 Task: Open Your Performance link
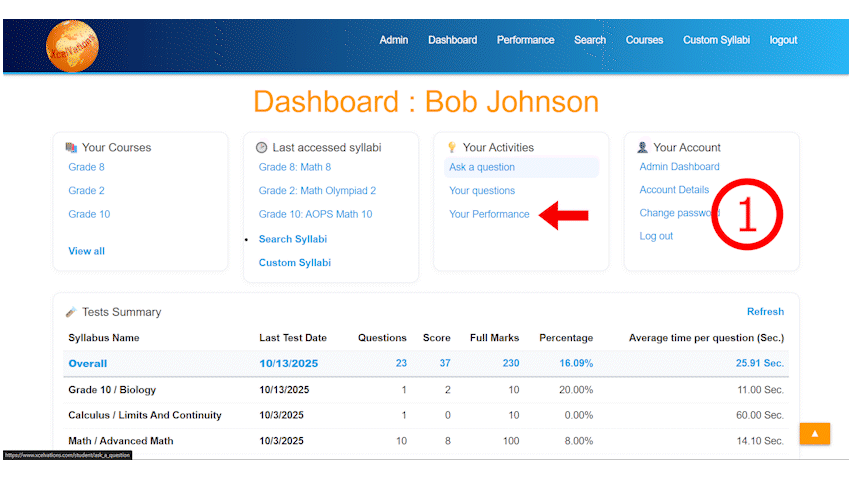489,214
